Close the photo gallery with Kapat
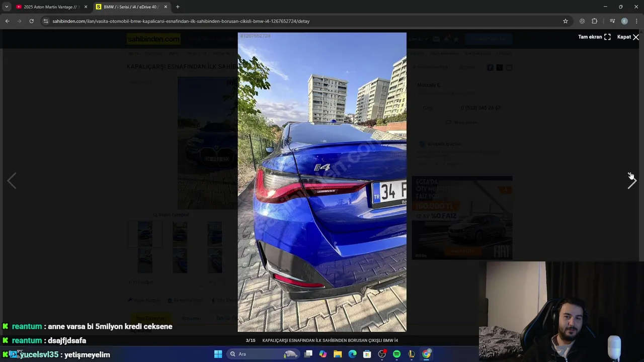The width and height of the screenshot is (644, 362). point(628,37)
